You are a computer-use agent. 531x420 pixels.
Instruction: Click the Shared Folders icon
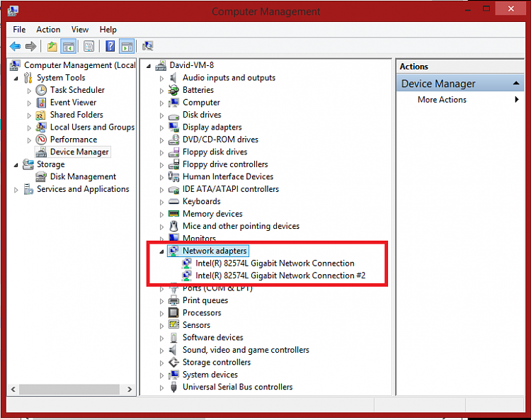click(x=40, y=115)
